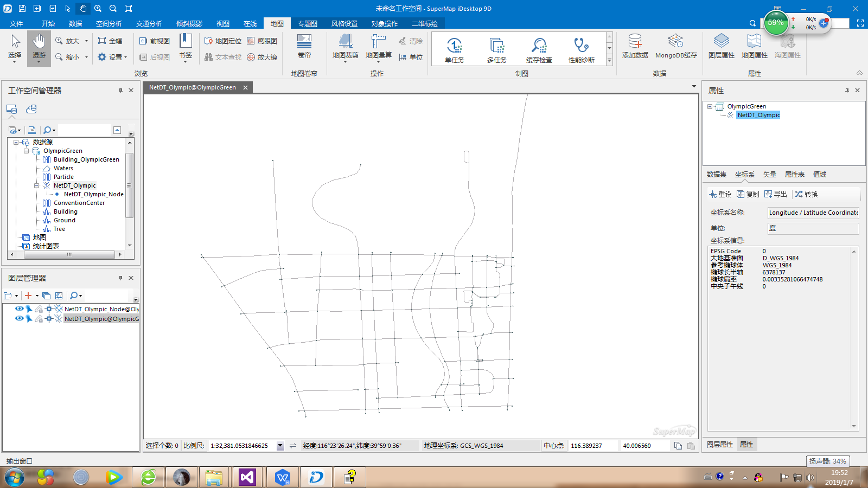Open the 空间分析 ribbon tab
868x488 pixels.
[109, 23]
